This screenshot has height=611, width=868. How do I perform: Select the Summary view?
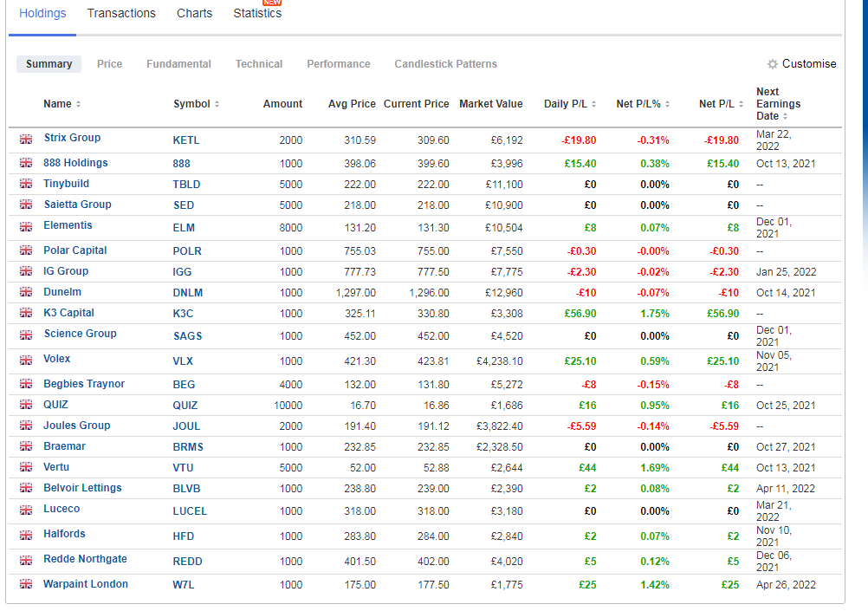pyautogui.click(x=49, y=64)
